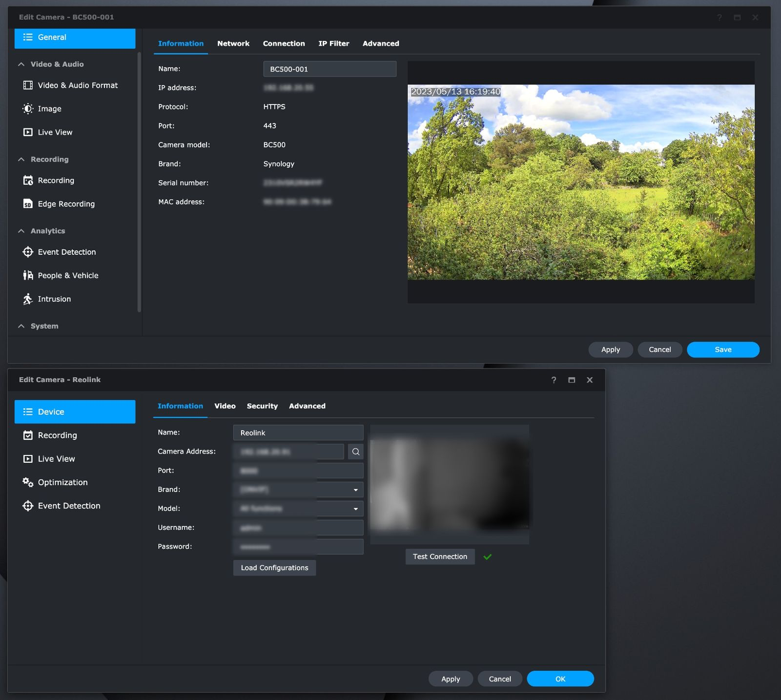Open the Image settings page

point(49,109)
